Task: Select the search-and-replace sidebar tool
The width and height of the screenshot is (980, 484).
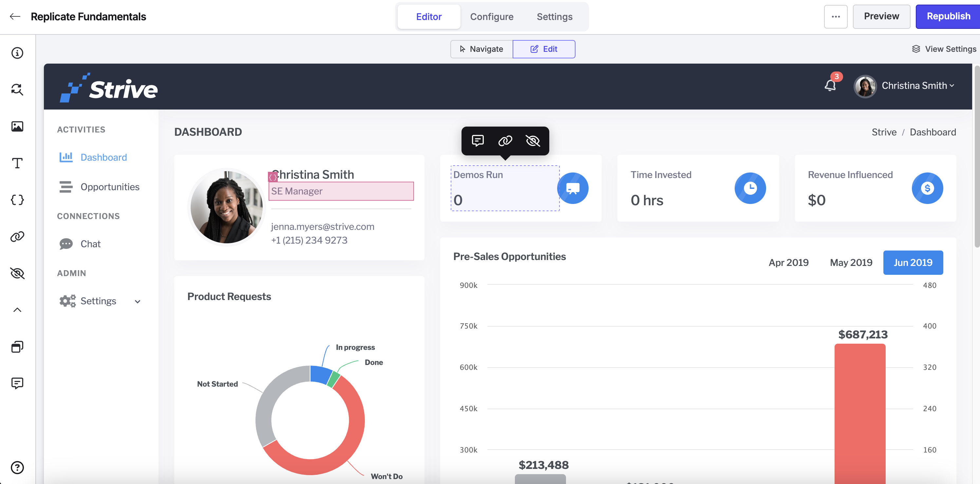Action: click(x=17, y=90)
